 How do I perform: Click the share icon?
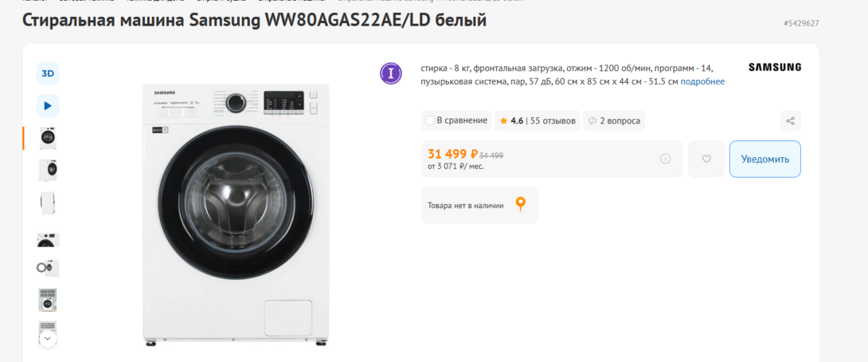(x=790, y=121)
